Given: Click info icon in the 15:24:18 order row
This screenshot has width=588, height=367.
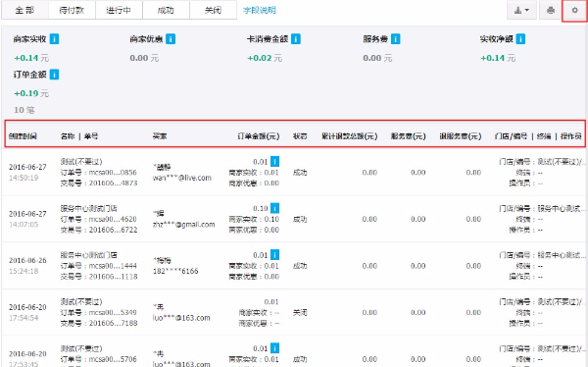Looking at the screenshot, I should 274,255.
